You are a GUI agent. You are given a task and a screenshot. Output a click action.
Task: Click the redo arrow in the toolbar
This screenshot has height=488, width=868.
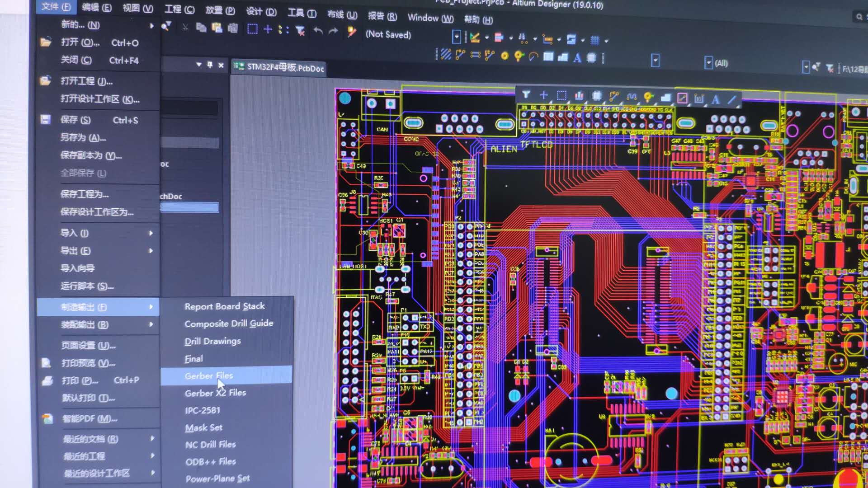333,31
